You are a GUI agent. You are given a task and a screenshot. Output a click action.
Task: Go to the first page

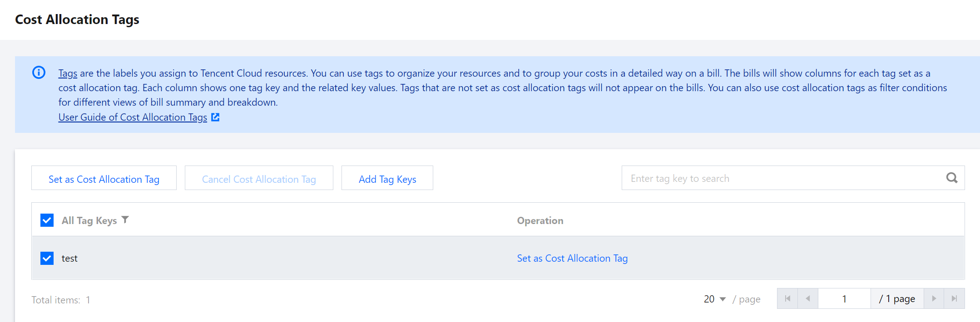(787, 298)
